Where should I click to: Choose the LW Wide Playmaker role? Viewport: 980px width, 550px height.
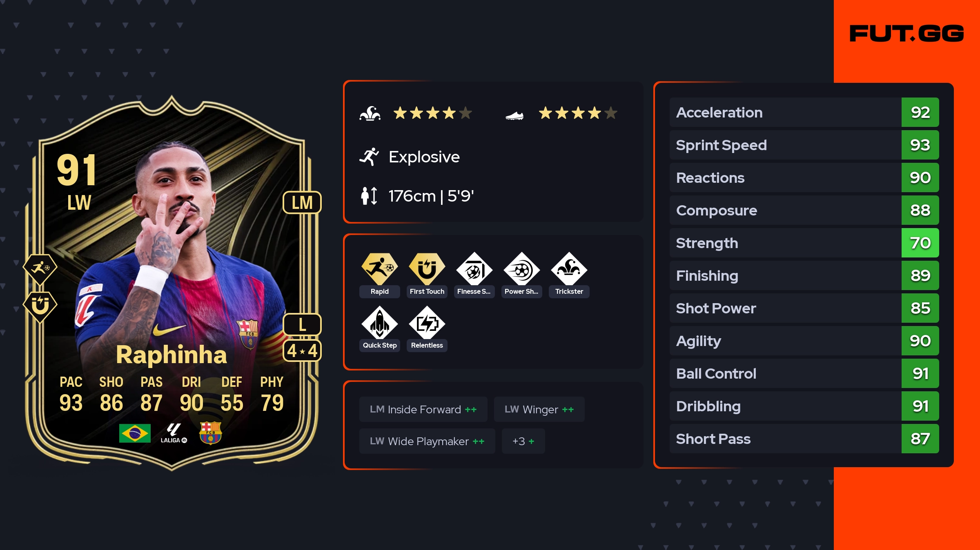[427, 441]
